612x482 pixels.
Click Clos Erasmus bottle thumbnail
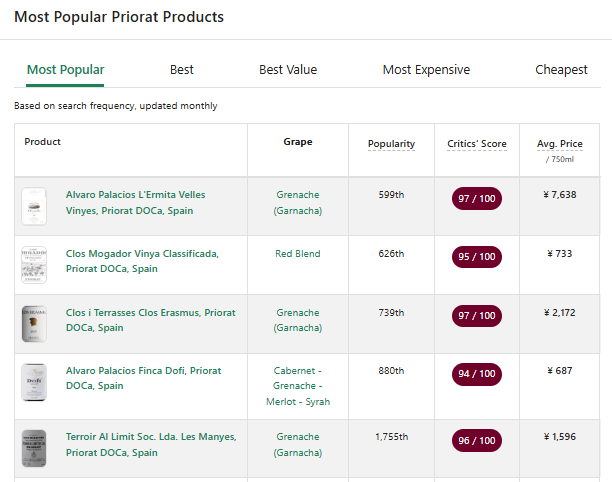pos(34,324)
